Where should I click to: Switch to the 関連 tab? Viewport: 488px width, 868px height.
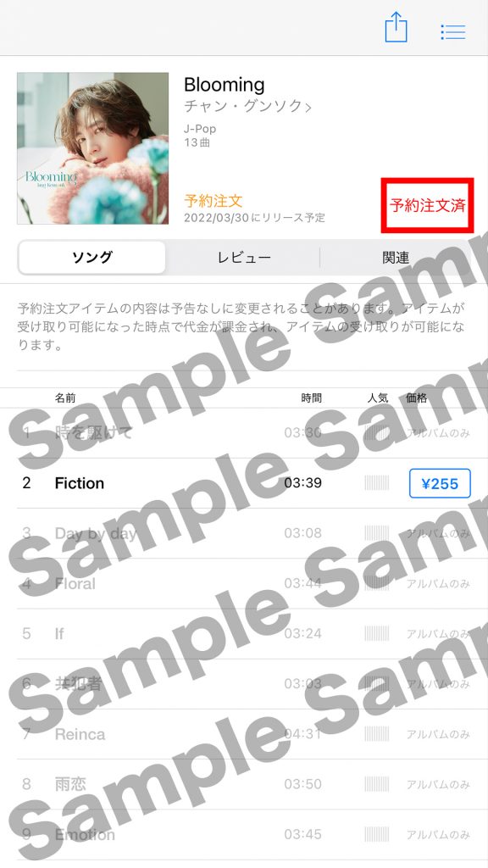pyautogui.click(x=396, y=258)
